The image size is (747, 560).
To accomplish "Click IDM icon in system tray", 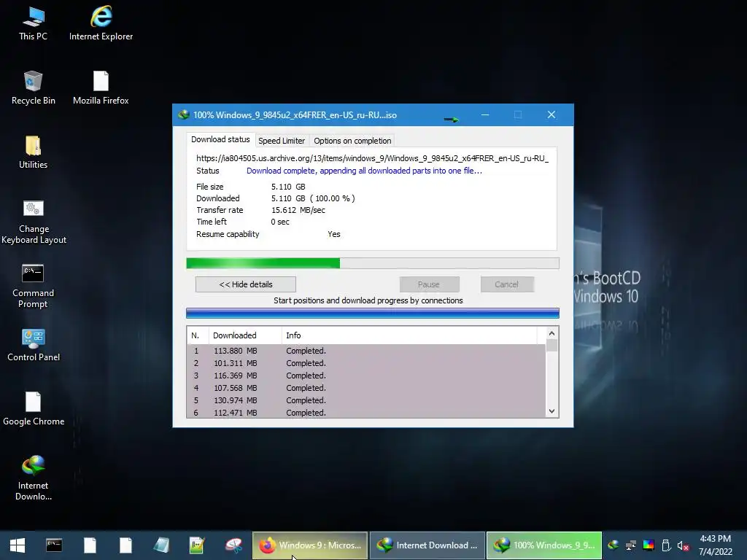I will tap(613, 545).
